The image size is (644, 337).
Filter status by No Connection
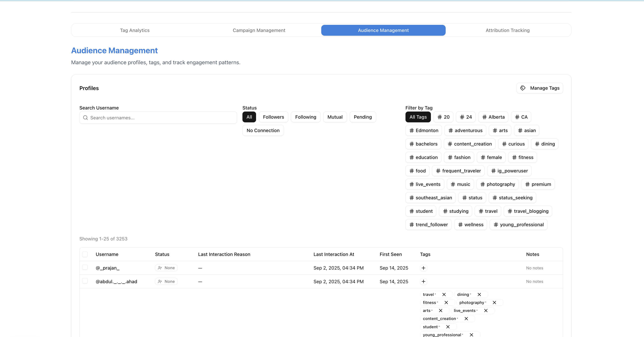click(263, 131)
